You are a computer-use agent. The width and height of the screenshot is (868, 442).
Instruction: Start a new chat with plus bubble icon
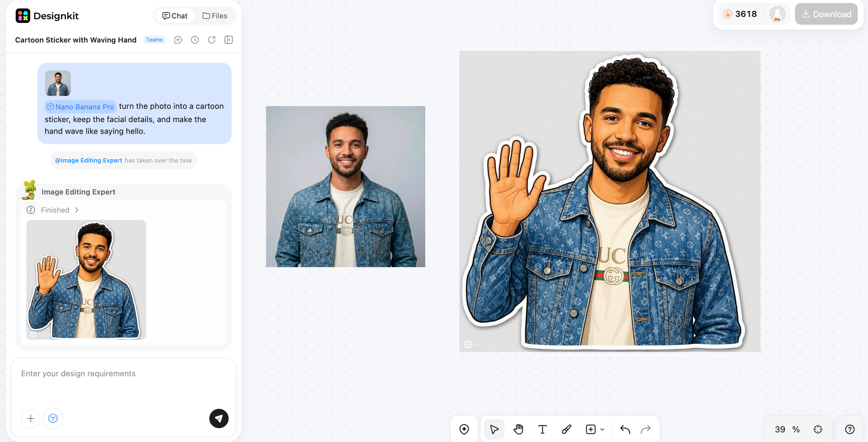point(178,40)
